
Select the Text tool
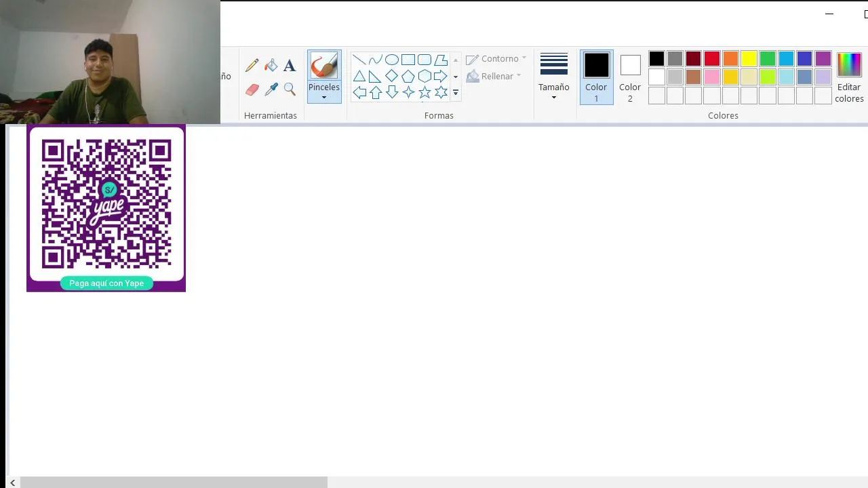(290, 65)
